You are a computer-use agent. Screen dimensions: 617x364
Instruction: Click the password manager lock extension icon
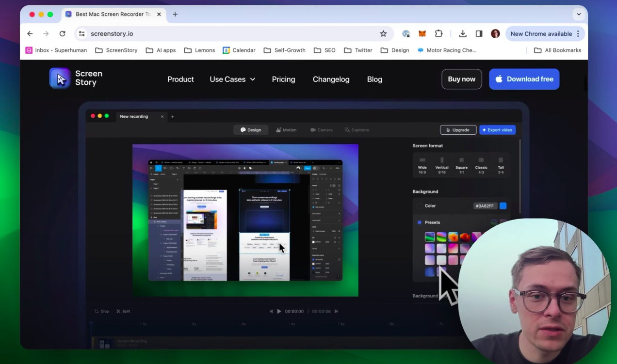tap(406, 34)
